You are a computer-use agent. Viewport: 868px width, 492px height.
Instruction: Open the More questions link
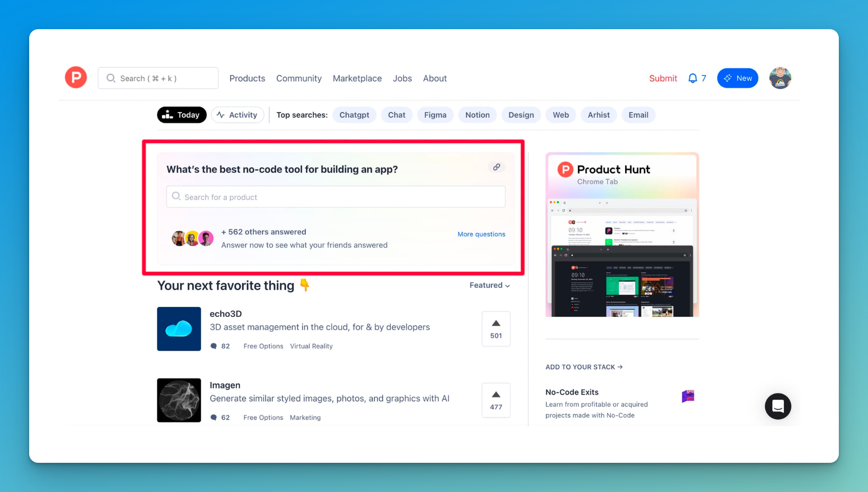point(481,234)
